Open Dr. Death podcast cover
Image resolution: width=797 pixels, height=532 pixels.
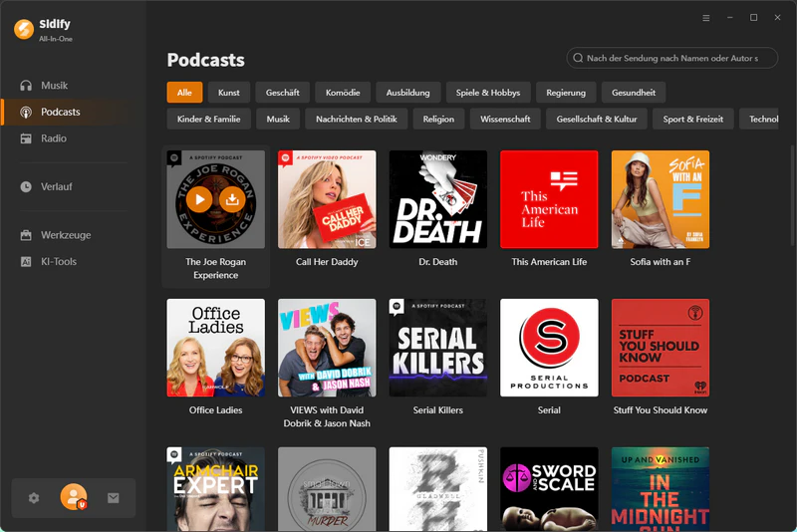click(x=438, y=199)
